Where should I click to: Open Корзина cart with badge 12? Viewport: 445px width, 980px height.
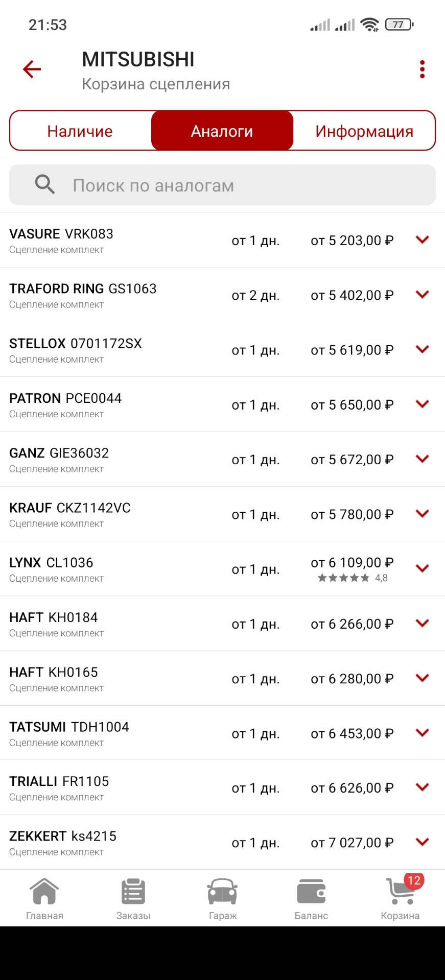pos(400,899)
